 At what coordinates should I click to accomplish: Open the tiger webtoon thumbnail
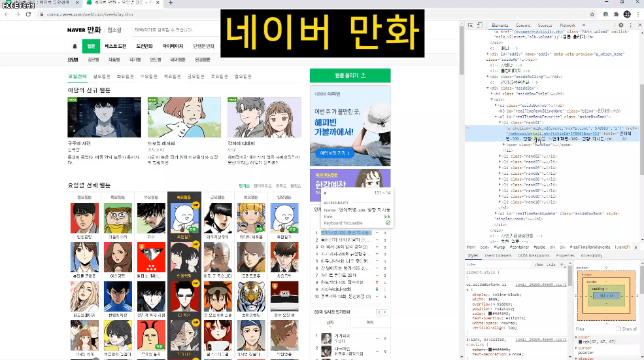(x=251, y=297)
